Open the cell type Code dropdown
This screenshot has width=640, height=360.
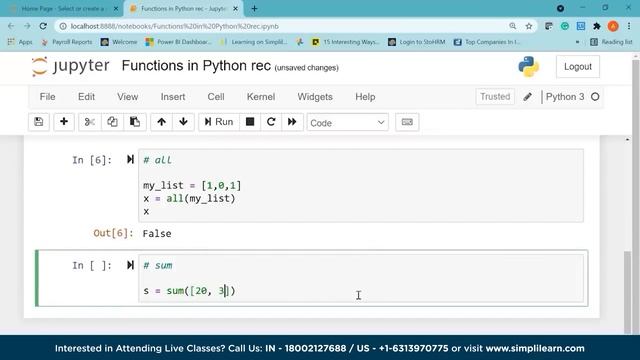pos(347,123)
